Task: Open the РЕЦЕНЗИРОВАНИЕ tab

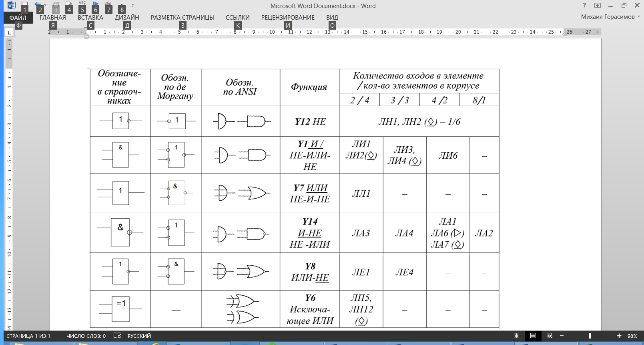Action: click(x=288, y=18)
